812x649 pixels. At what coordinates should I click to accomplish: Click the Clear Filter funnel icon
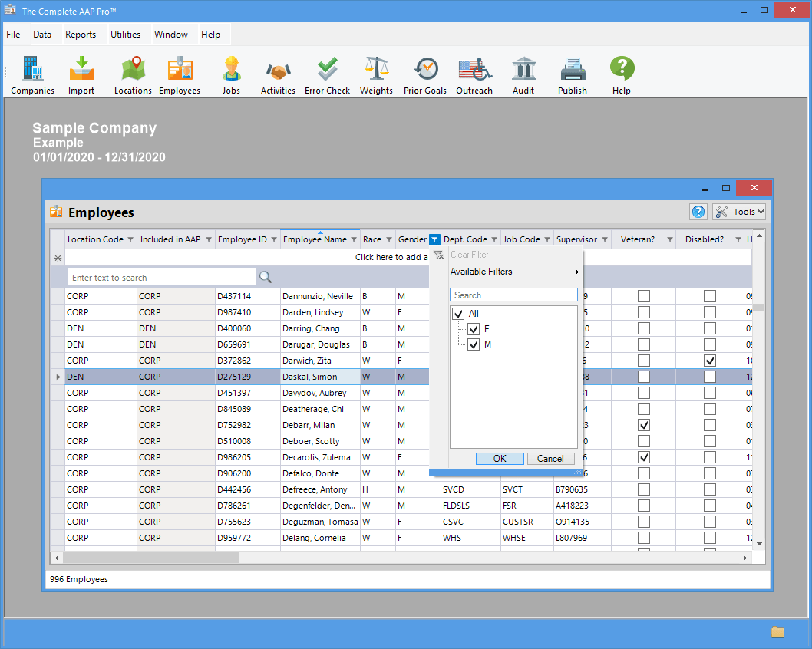(x=439, y=255)
